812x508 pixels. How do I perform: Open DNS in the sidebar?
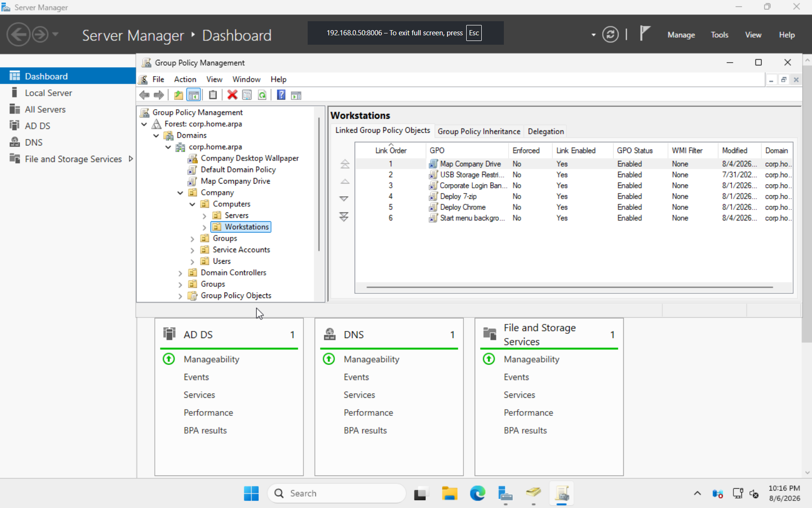(68, 142)
